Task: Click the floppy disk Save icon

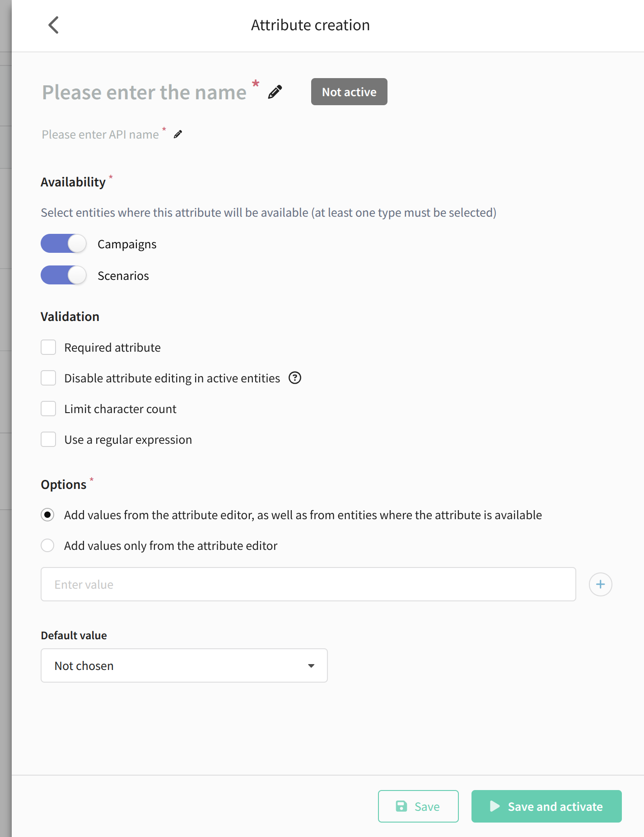Action: tap(401, 806)
